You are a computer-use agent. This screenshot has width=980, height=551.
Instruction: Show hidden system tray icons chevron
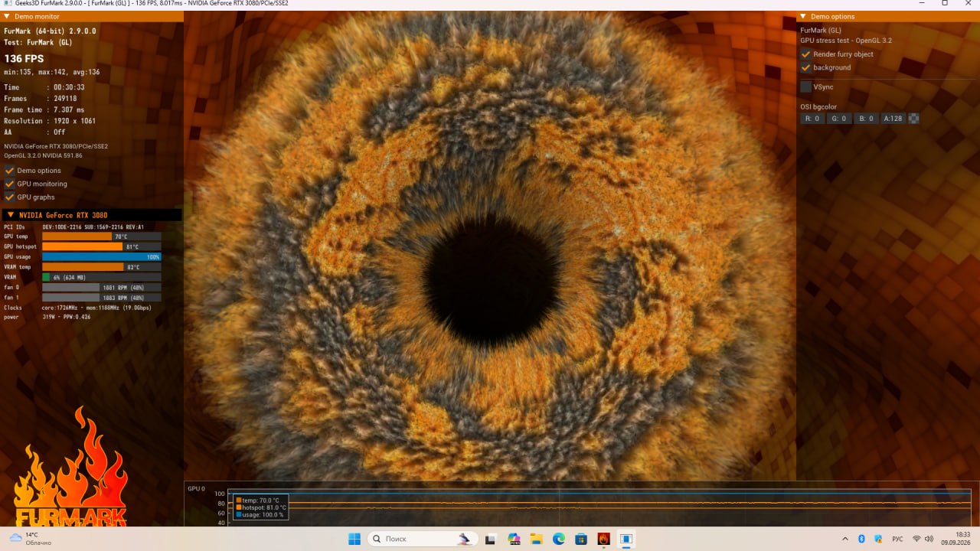845,539
